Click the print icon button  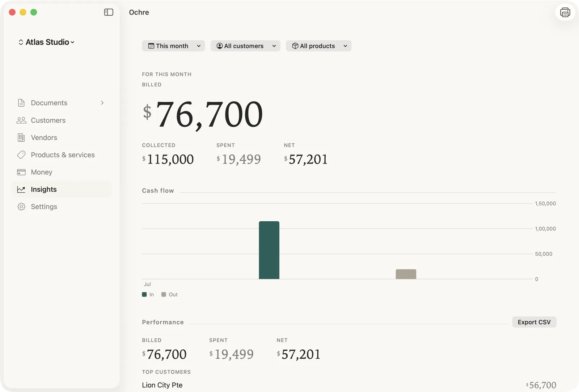[x=565, y=12]
